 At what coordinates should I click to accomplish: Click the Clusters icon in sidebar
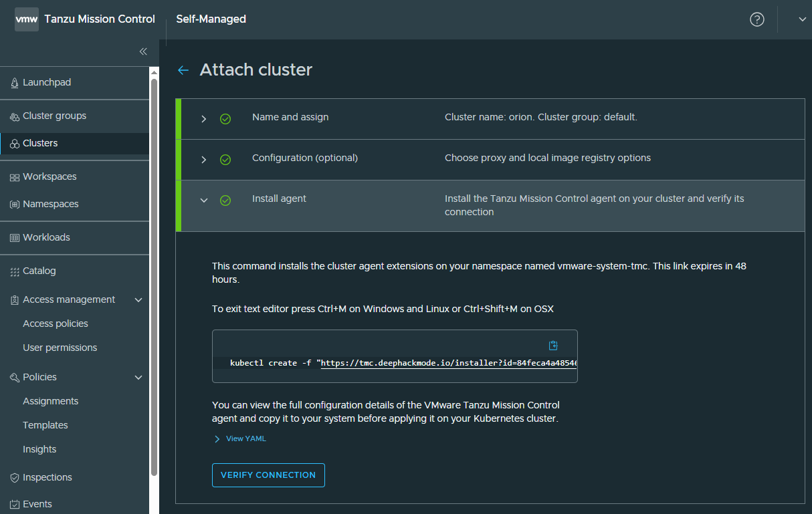(x=15, y=144)
